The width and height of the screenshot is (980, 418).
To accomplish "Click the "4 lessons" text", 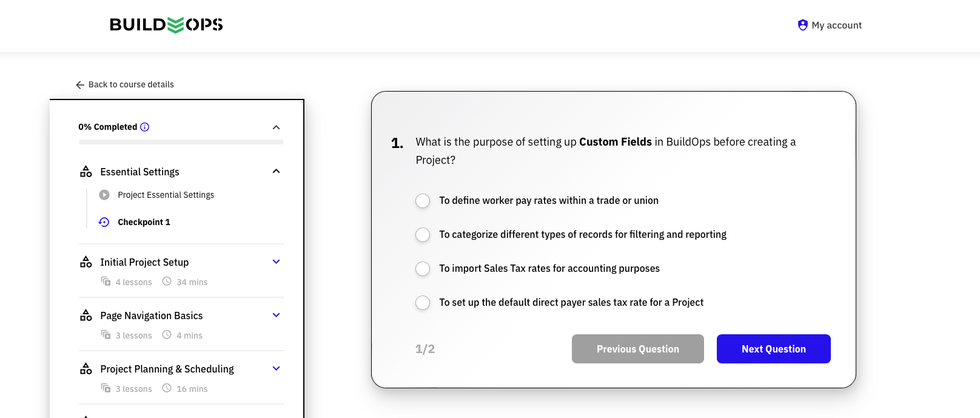I will pyautogui.click(x=134, y=282).
